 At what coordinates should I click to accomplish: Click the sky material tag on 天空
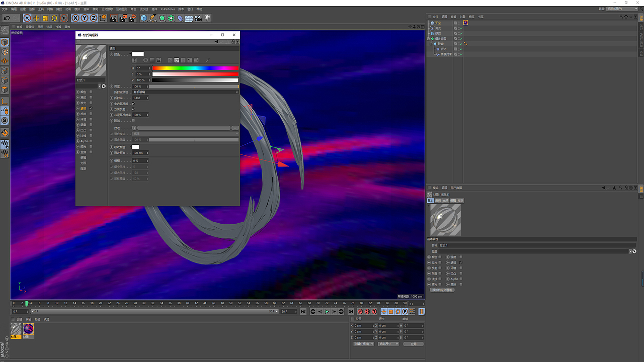[466, 23]
